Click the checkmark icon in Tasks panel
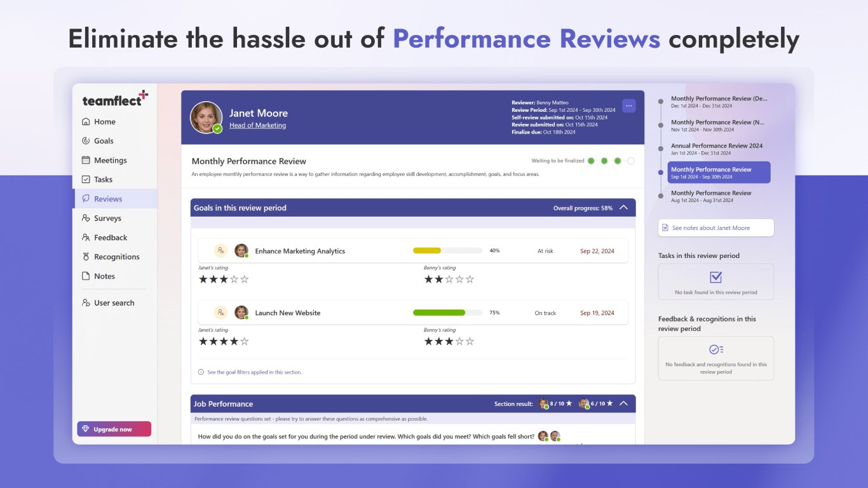 pyautogui.click(x=715, y=277)
